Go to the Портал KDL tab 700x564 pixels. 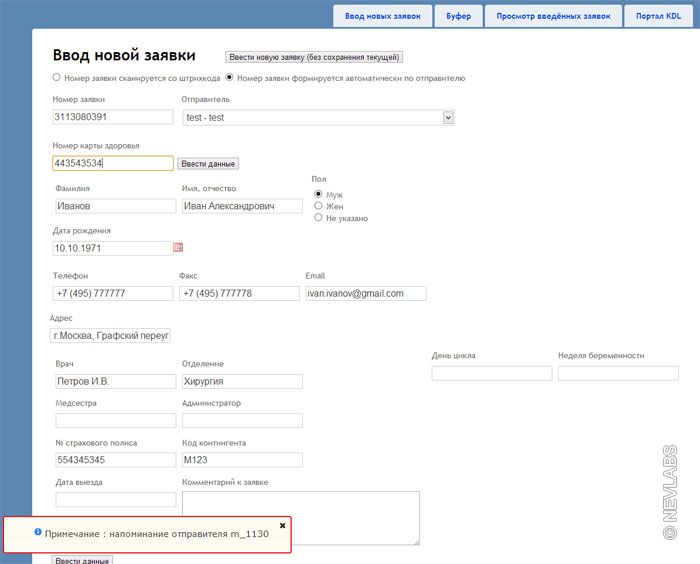659,16
